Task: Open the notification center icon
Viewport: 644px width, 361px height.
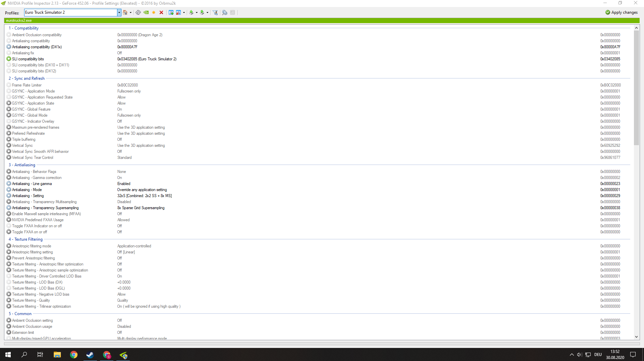Action: click(x=633, y=355)
